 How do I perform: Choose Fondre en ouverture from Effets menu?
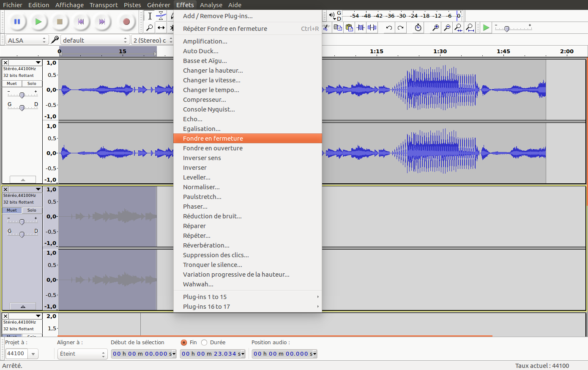pos(213,148)
